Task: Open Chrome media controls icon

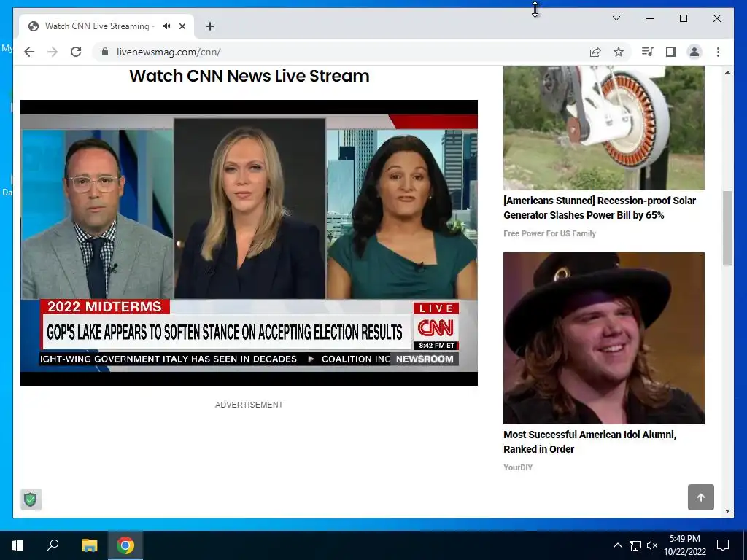Action: (x=648, y=52)
